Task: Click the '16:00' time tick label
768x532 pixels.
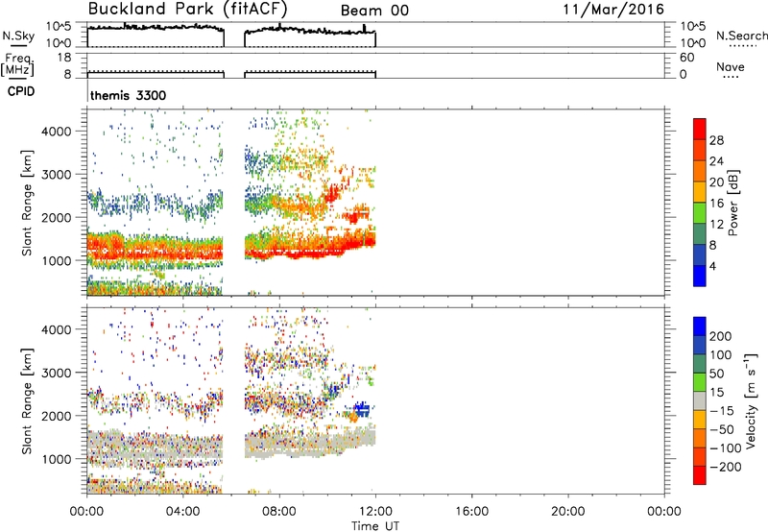Action: coord(471,512)
